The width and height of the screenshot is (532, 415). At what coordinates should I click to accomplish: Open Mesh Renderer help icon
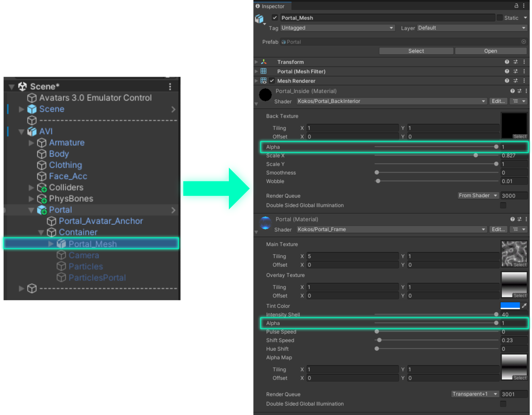507,81
